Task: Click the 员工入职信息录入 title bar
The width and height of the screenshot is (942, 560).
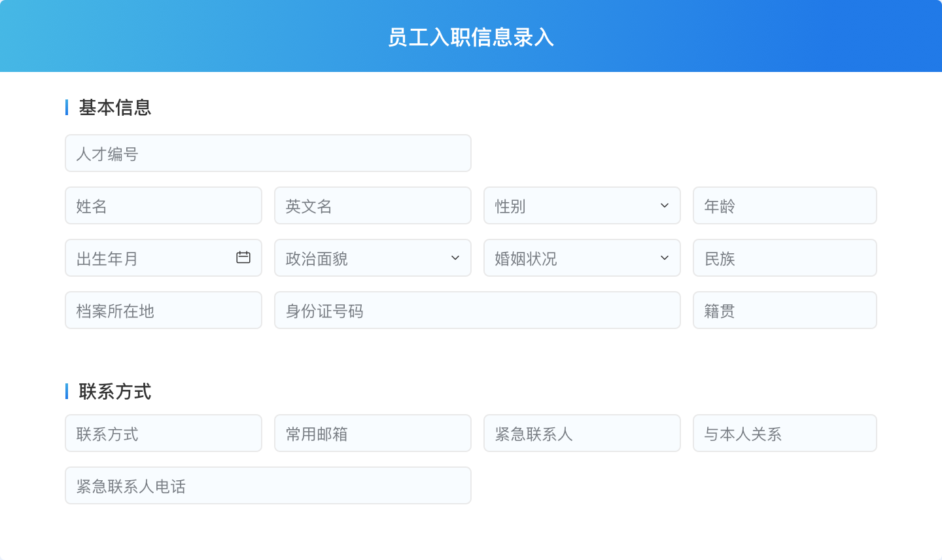Action: [x=471, y=37]
